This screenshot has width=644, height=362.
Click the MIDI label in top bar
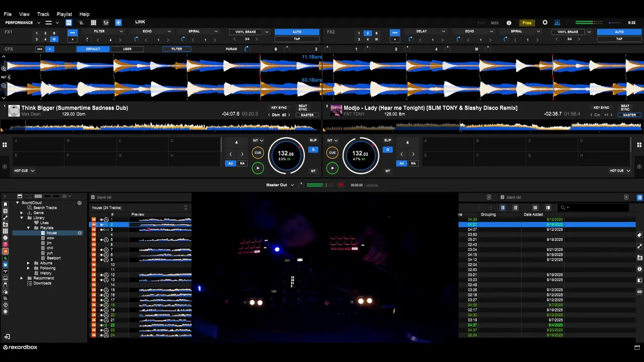pyautogui.click(x=495, y=23)
